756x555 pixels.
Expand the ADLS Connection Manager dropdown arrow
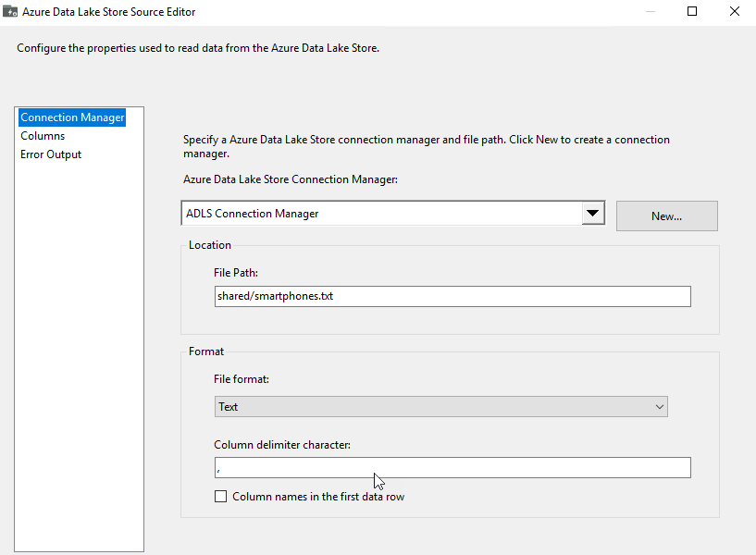(x=592, y=213)
